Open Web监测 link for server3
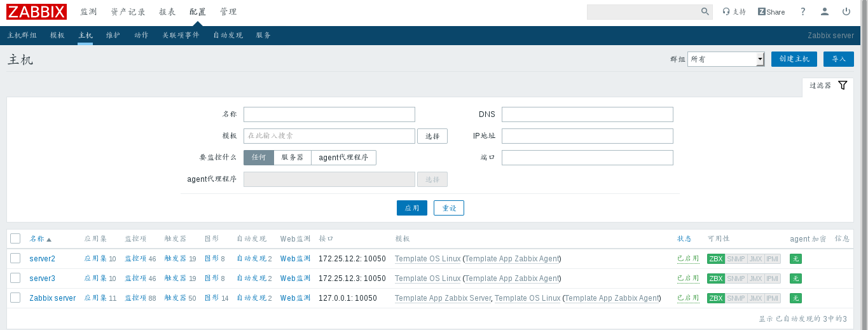Image resolution: width=868 pixels, height=330 pixels. (296, 278)
